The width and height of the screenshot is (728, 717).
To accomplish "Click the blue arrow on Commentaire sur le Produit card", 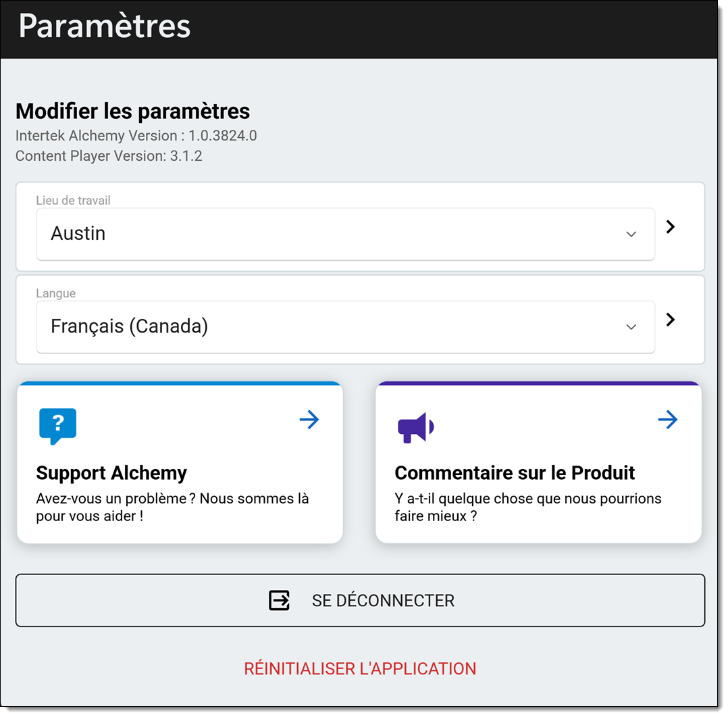I will [668, 420].
